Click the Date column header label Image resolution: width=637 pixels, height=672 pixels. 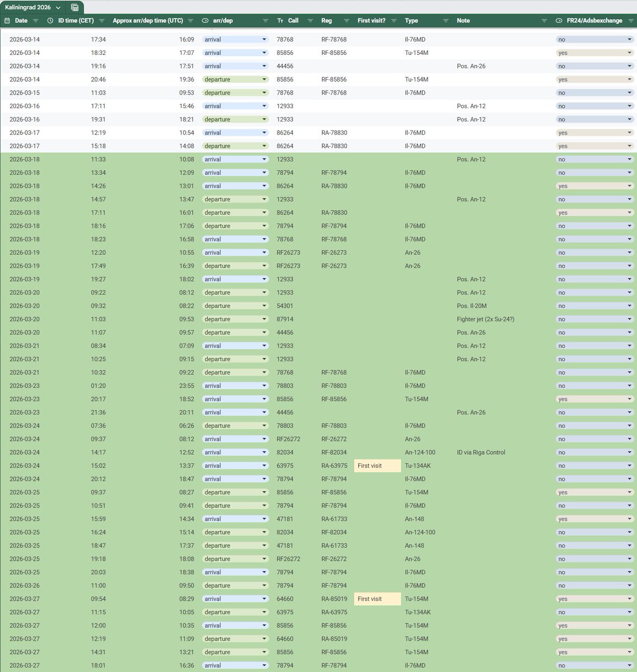(21, 21)
